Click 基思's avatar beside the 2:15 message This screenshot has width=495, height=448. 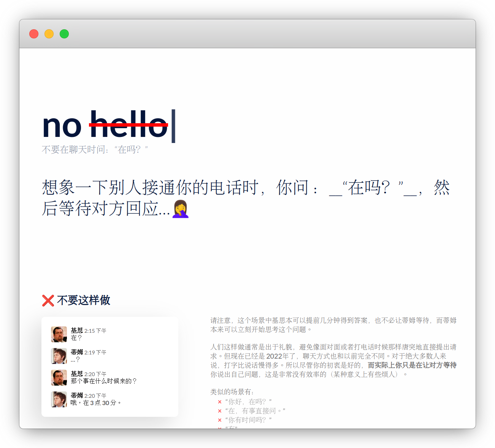[x=59, y=334]
